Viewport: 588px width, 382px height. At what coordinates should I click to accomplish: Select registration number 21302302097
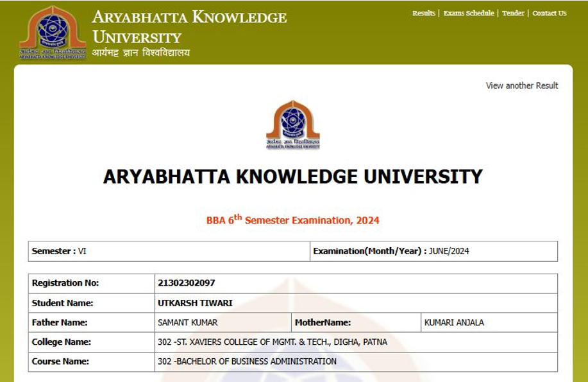point(187,283)
